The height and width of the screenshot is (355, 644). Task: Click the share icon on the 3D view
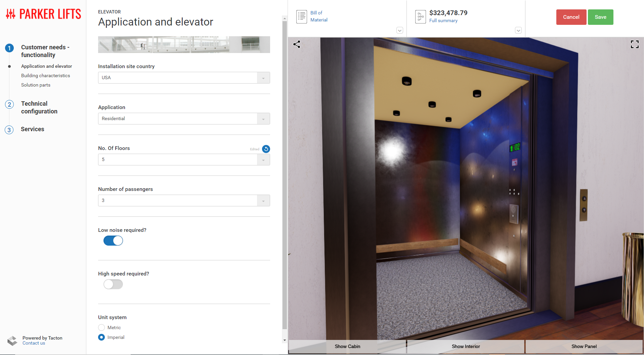[x=297, y=44]
